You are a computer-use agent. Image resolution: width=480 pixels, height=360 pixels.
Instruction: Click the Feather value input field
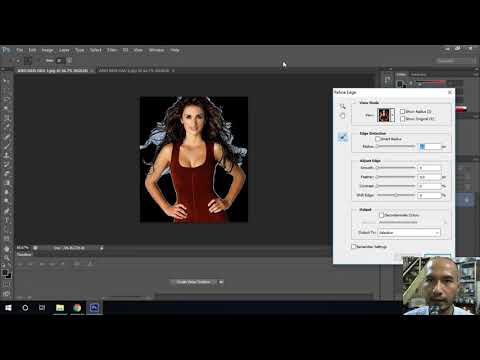click(429, 177)
